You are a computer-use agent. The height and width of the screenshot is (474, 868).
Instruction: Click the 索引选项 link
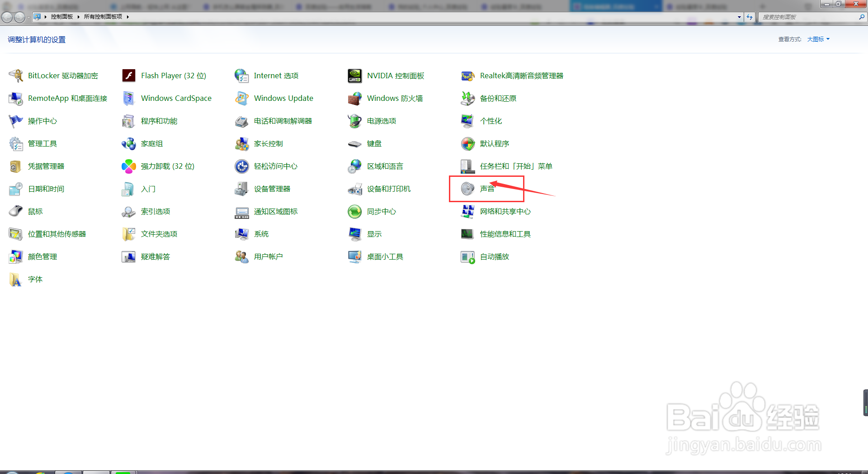(x=156, y=211)
